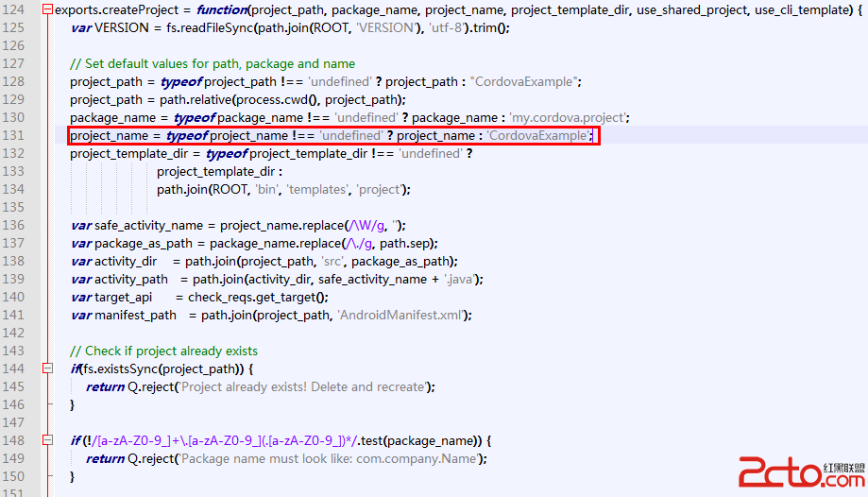Click 'project_template_dir' at start of line 132
Screen dimensions: 868x497
click(129, 153)
